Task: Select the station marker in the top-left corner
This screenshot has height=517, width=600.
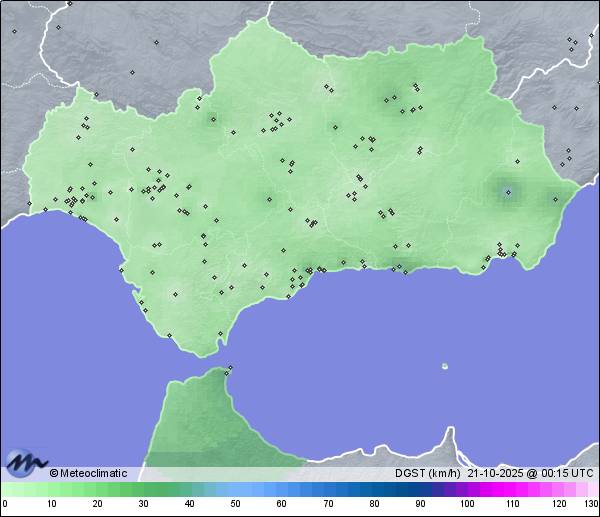Action: (x=14, y=30)
